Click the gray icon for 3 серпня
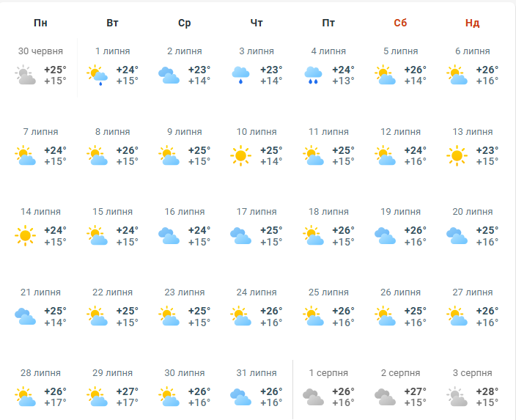 click(x=457, y=397)
